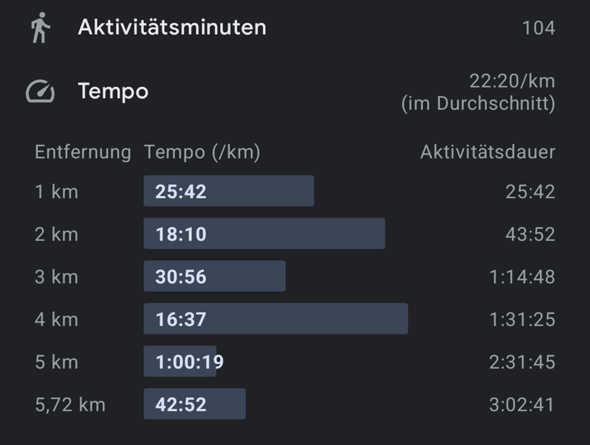Viewport: 590px width, 445px height.
Task: Tap the 43:52 duration for 2 km
Action: coord(530,234)
